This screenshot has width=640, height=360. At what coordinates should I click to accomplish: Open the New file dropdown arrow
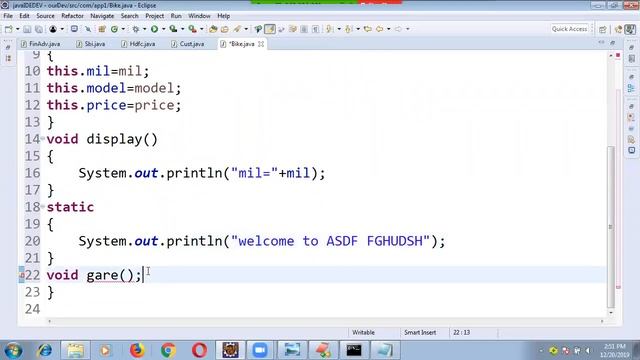coord(18,29)
